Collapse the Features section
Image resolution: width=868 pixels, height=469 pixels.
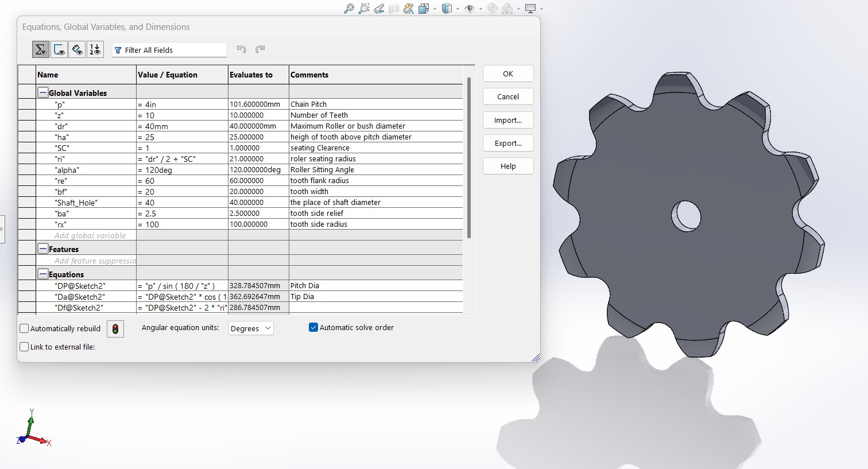(42, 249)
